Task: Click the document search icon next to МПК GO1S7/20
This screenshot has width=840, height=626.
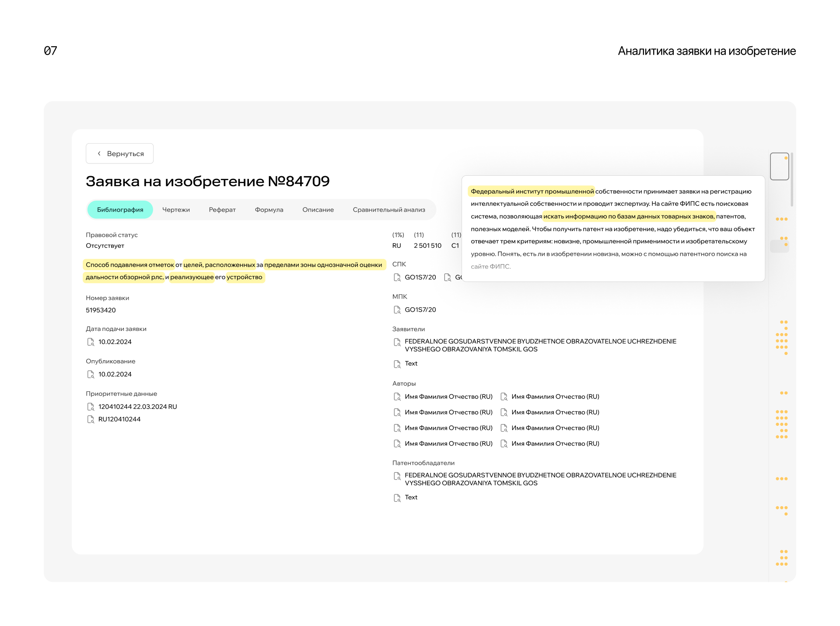Action: (x=397, y=310)
